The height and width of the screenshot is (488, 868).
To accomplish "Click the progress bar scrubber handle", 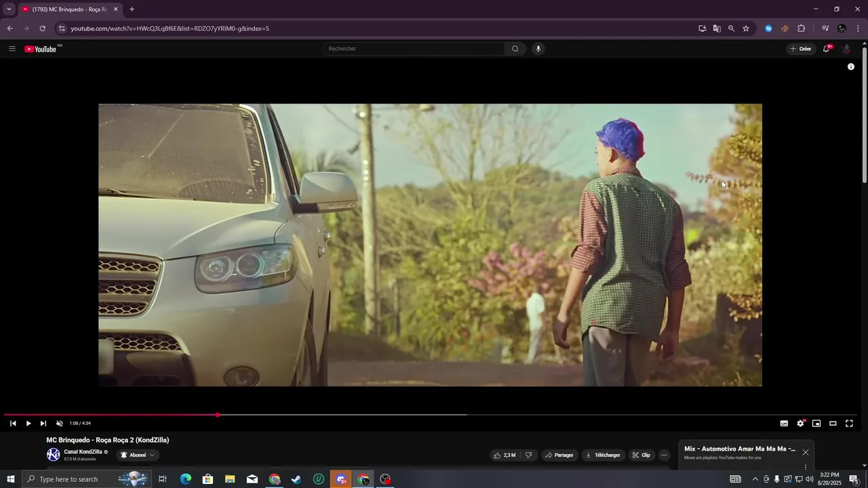I will click(x=218, y=415).
